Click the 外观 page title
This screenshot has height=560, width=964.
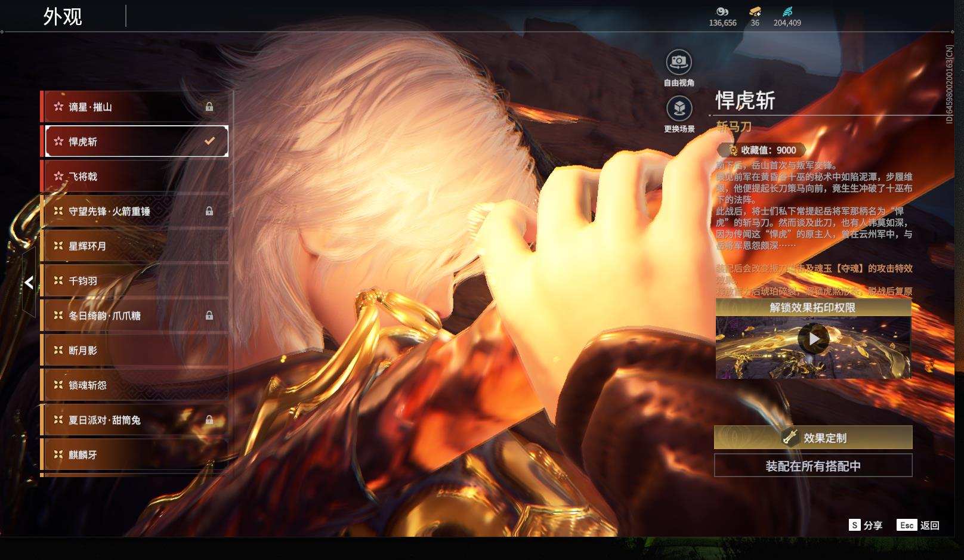[63, 17]
